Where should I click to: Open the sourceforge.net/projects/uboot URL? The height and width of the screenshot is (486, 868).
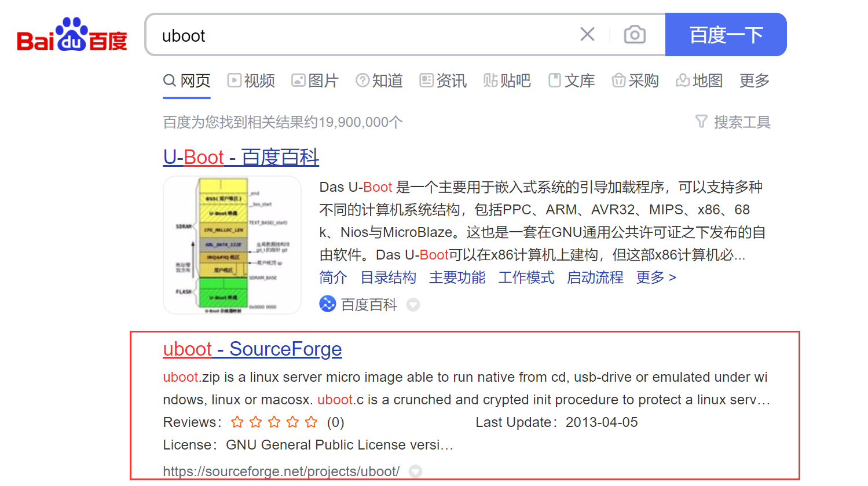281,472
